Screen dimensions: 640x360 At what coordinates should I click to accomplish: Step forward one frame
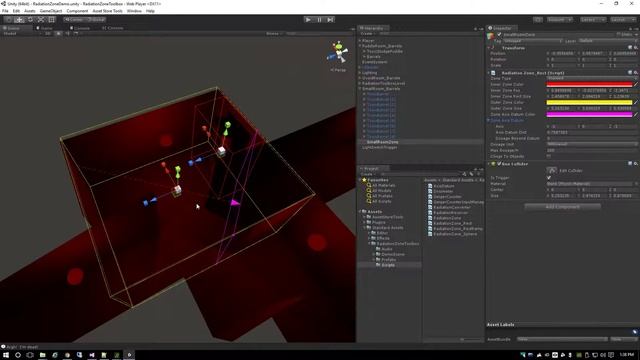coord(331,20)
